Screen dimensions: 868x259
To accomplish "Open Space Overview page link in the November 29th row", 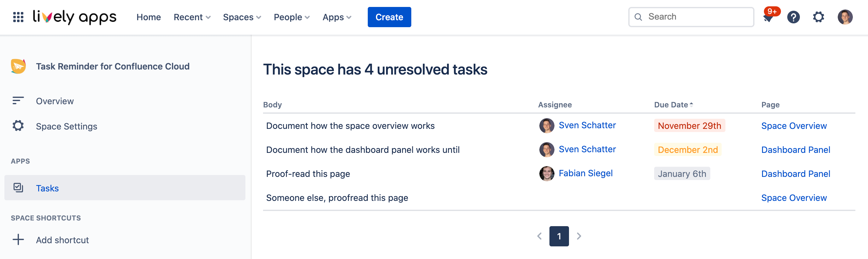I will pos(794,126).
